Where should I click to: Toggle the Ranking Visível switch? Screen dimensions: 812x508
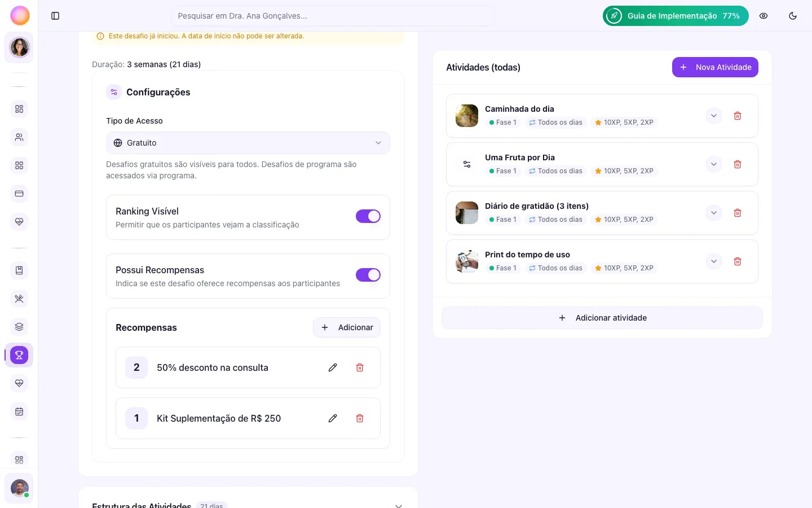pyautogui.click(x=368, y=216)
